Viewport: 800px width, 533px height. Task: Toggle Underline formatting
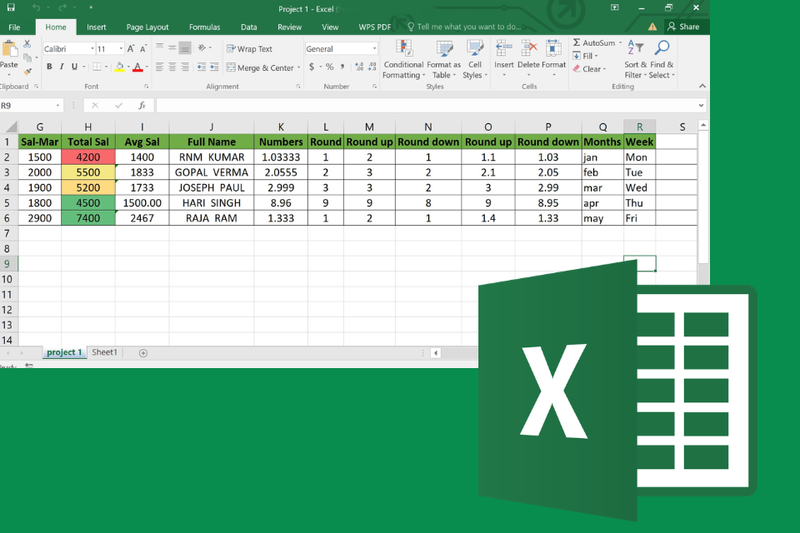[x=74, y=66]
